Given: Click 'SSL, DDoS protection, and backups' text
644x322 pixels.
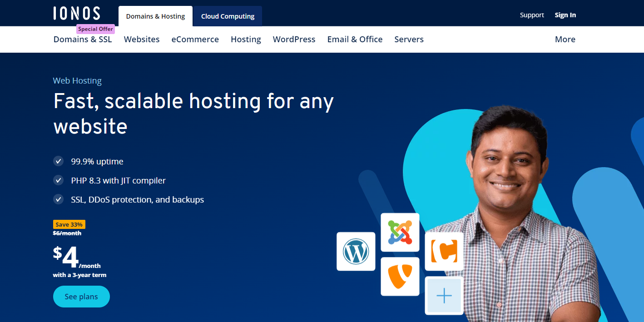Looking at the screenshot, I should point(138,199).
